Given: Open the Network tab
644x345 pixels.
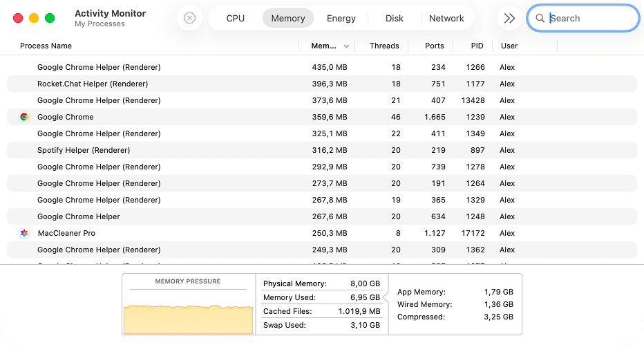Looking at the screenshot, I should 446,18.
